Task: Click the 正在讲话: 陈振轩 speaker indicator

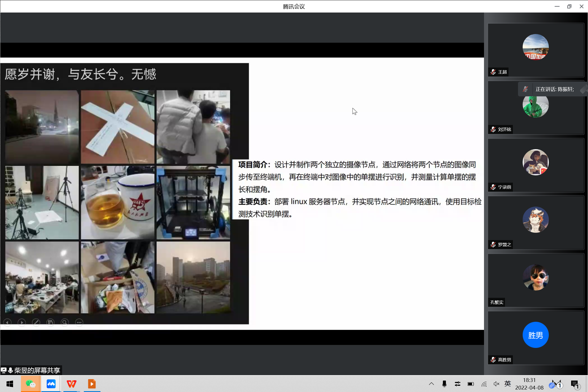Action: 554,89
